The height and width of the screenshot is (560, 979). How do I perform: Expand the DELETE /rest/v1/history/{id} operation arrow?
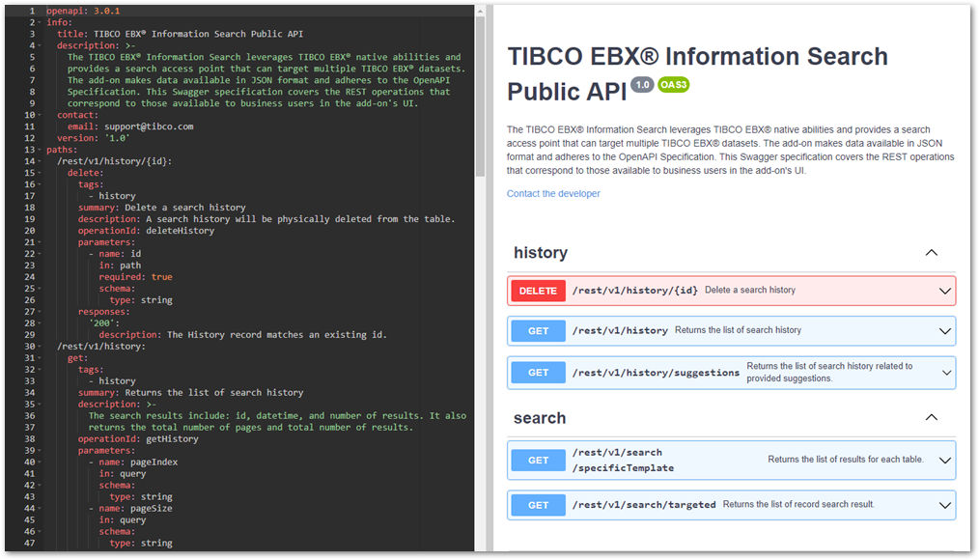click(944, 291)
